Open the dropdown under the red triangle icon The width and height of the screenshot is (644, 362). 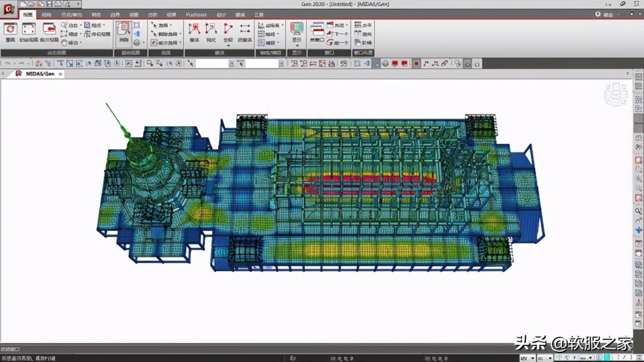point(228,46)
